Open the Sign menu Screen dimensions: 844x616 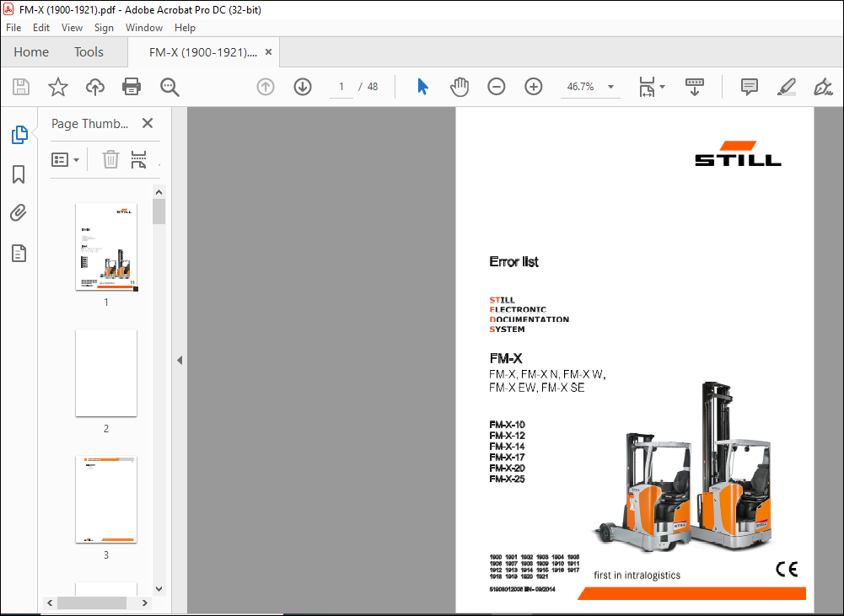click(104, 28)
